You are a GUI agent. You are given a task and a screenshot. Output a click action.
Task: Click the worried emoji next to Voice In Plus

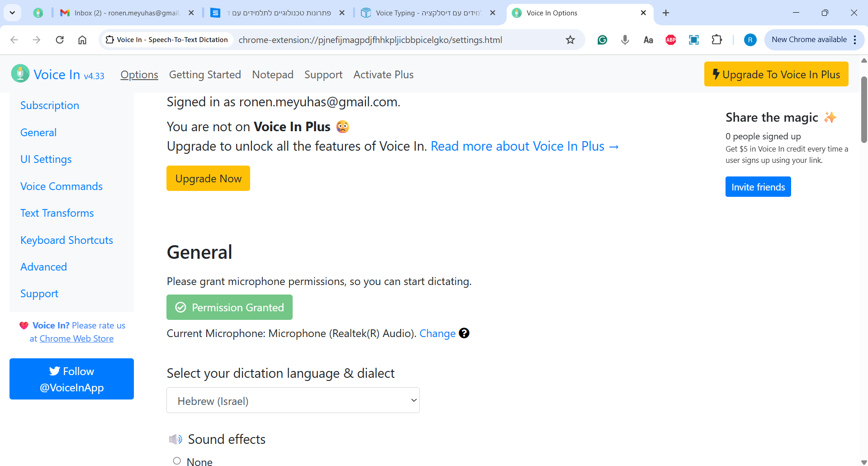coord(343,127)
